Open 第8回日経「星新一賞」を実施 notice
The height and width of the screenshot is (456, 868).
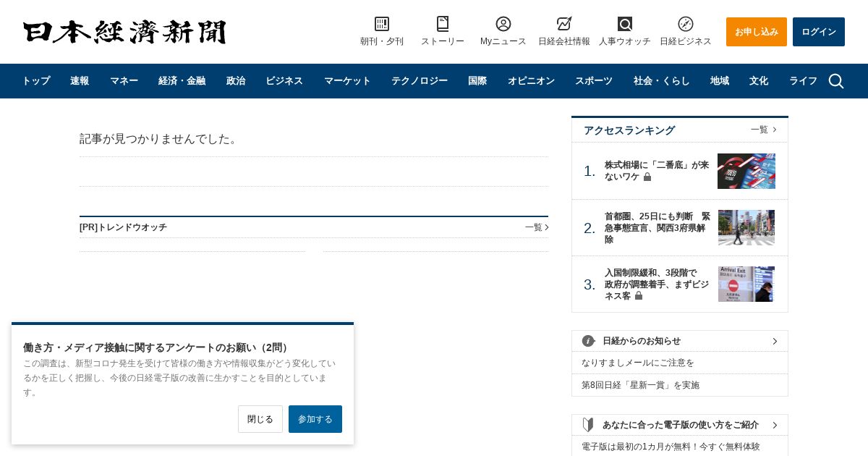640,385
